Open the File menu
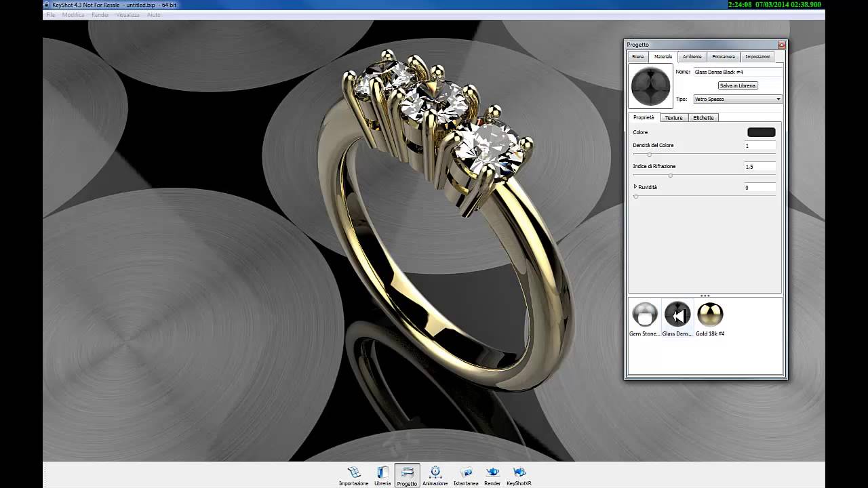868x488 pixels. tap(50, 15)
